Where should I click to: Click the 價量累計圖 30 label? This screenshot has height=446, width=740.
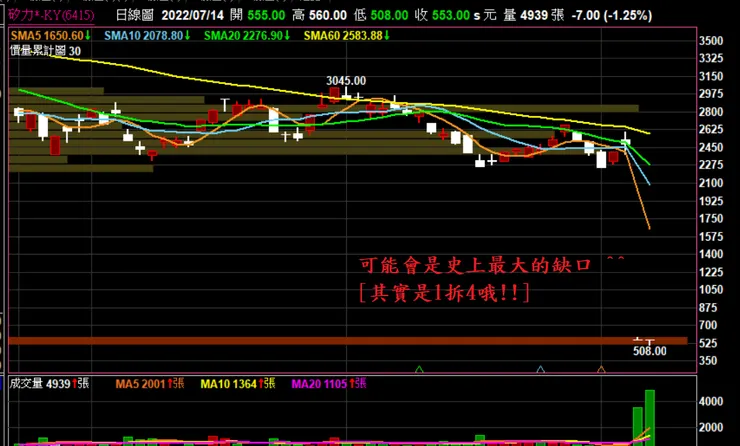coord(45,51)
